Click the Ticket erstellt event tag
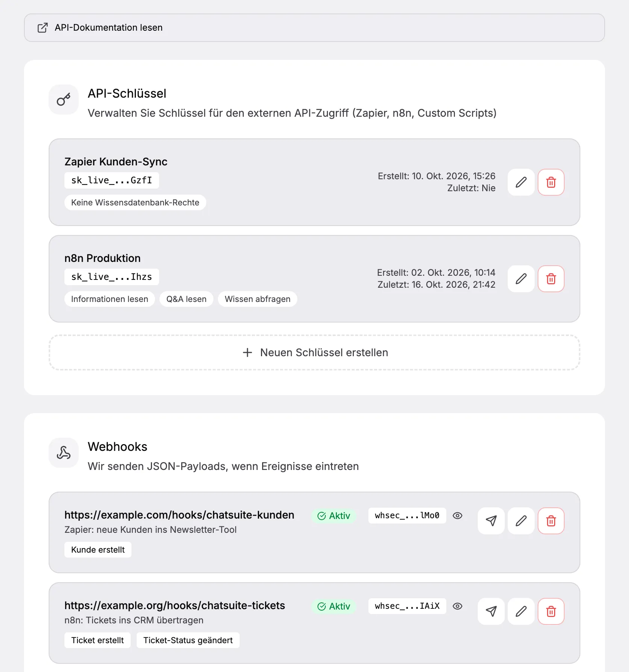Viewport: 629px width, 672px height. coord(98,640)
